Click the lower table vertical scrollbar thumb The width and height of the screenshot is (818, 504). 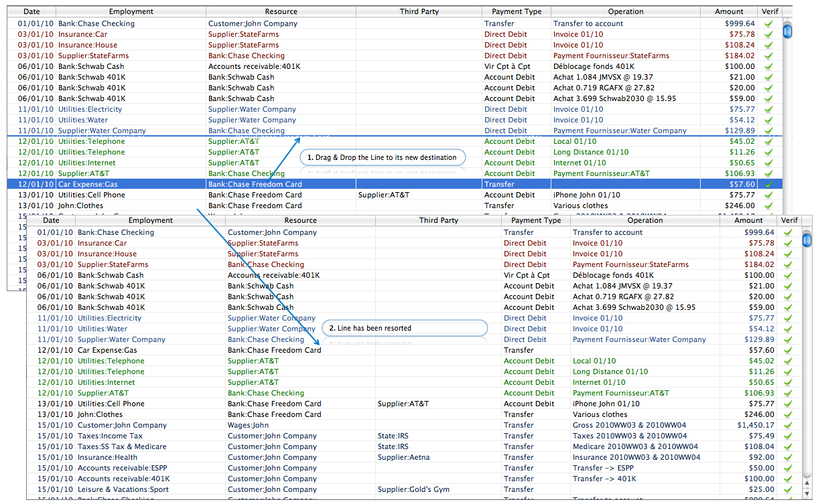click(807, 240)
